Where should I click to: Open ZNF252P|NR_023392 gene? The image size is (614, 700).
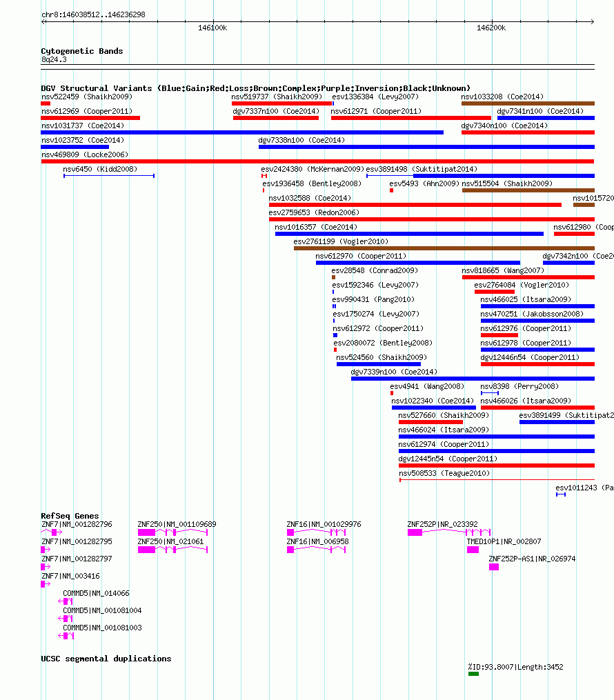click(x=442, y=525)
